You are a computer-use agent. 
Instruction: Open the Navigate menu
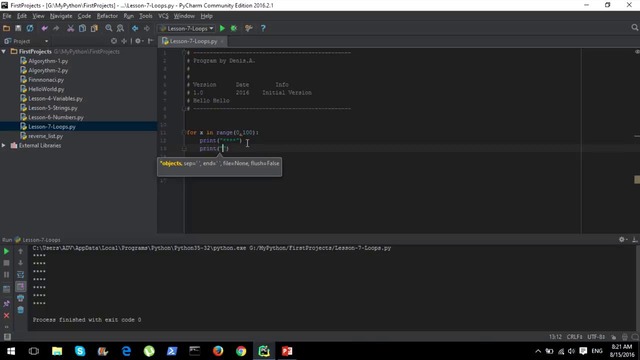[61, 16]
